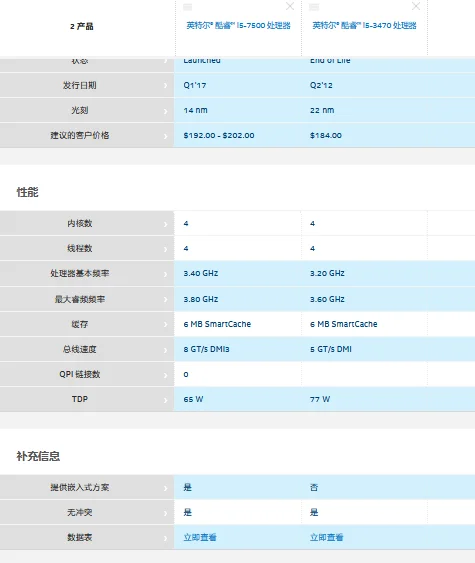The image size is (475, 563).
Task: Open the Intel Core i5-7500 processor link
Action: coord(238,25)
